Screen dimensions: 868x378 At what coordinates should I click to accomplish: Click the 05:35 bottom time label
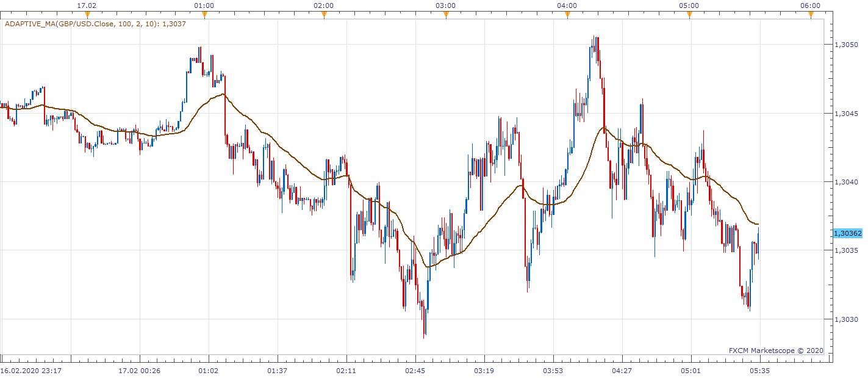[x=760, y=371]
